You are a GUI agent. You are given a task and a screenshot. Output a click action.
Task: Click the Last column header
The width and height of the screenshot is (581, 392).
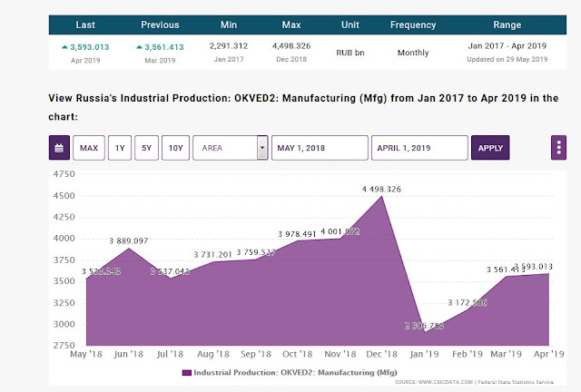pos(85,24)
